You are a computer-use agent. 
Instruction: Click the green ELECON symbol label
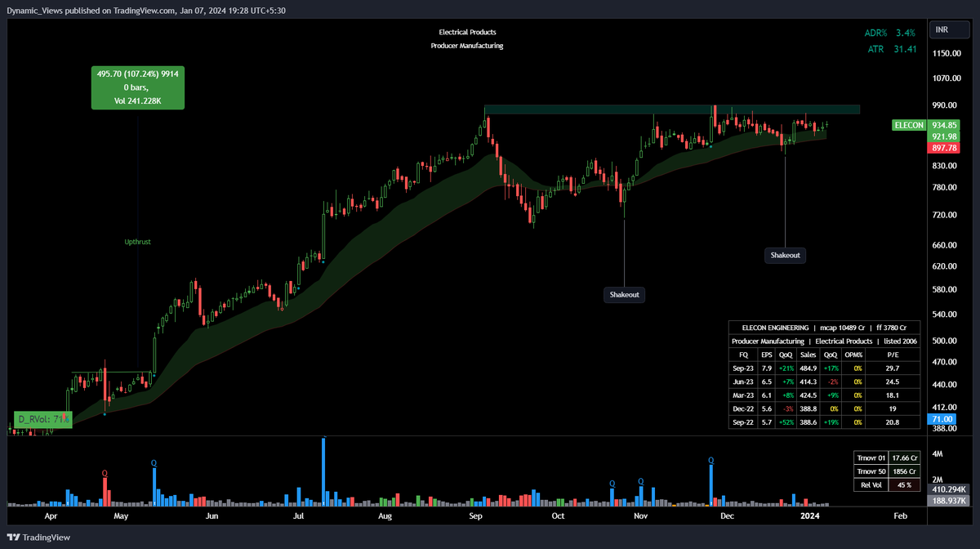click(910, 125)
